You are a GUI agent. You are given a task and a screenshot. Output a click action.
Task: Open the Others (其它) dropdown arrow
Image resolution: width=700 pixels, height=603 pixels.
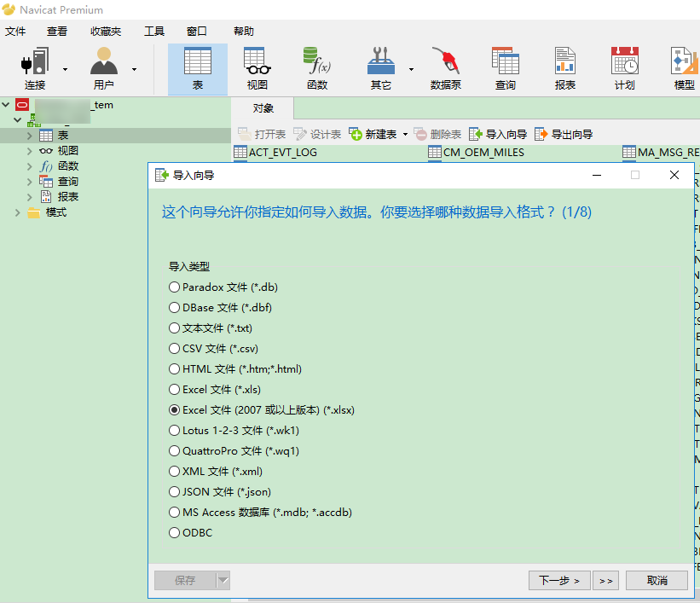411,69
